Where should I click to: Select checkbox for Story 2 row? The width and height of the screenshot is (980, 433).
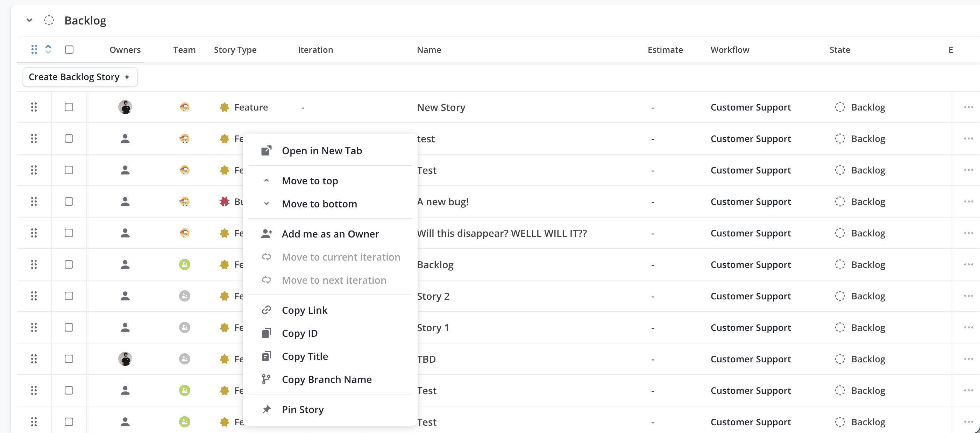pos(69,296)
